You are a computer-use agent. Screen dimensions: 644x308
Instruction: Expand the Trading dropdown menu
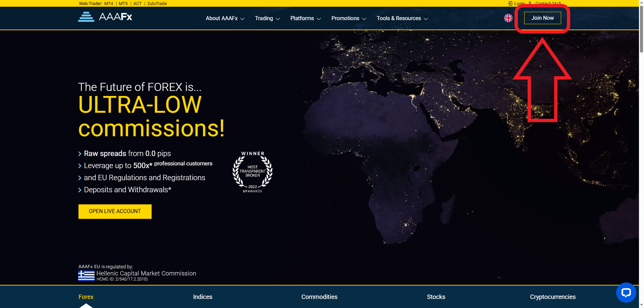point(267,18)
